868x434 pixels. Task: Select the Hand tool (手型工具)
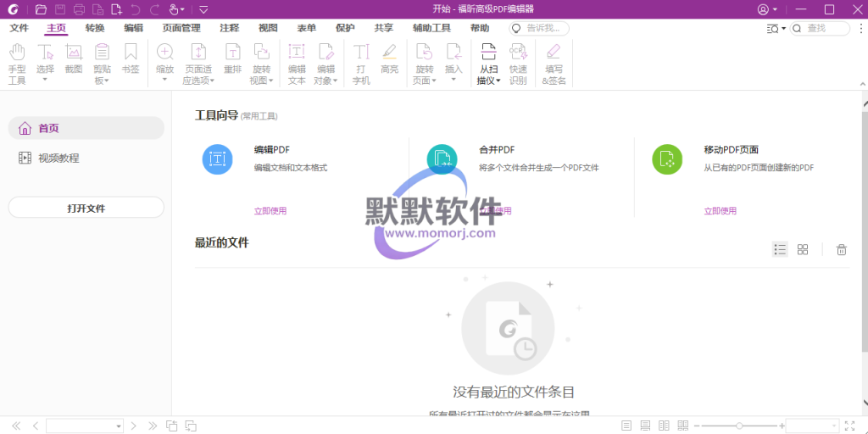17,63
